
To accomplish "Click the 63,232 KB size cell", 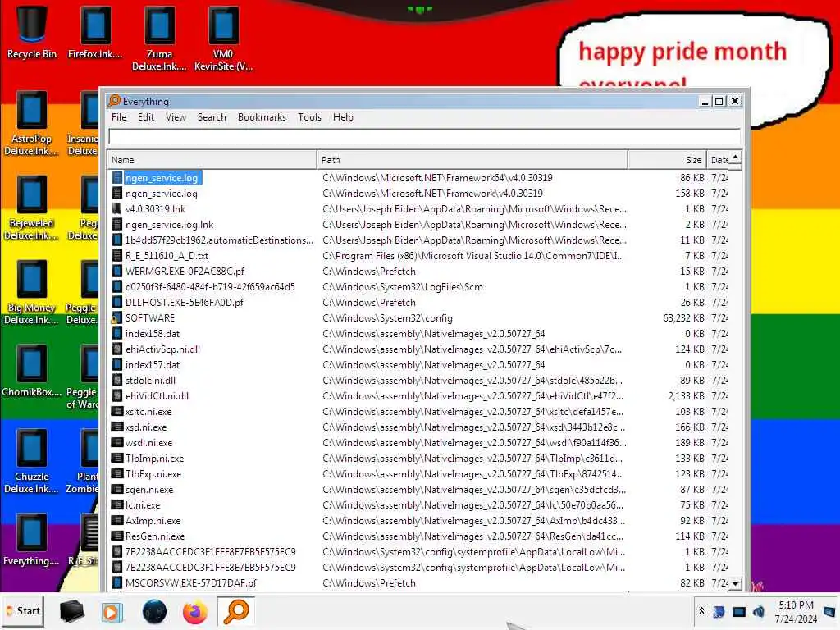I will 683,318.
